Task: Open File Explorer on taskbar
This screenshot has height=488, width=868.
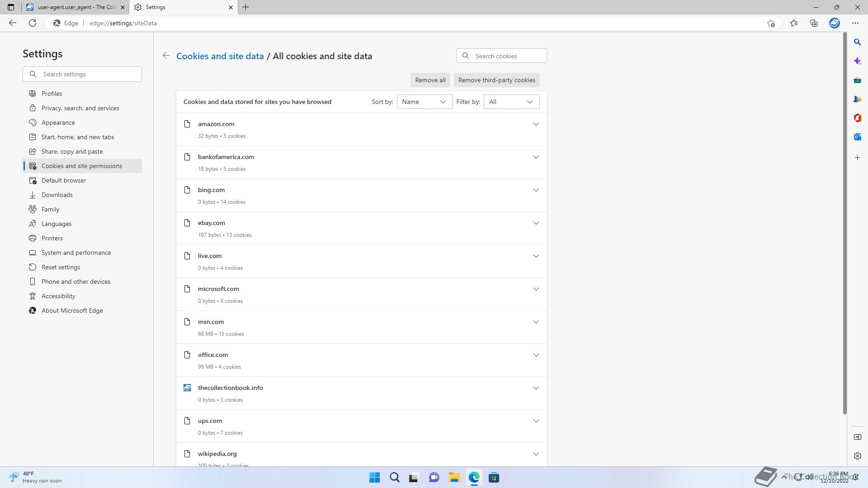Action: point(454,478)
